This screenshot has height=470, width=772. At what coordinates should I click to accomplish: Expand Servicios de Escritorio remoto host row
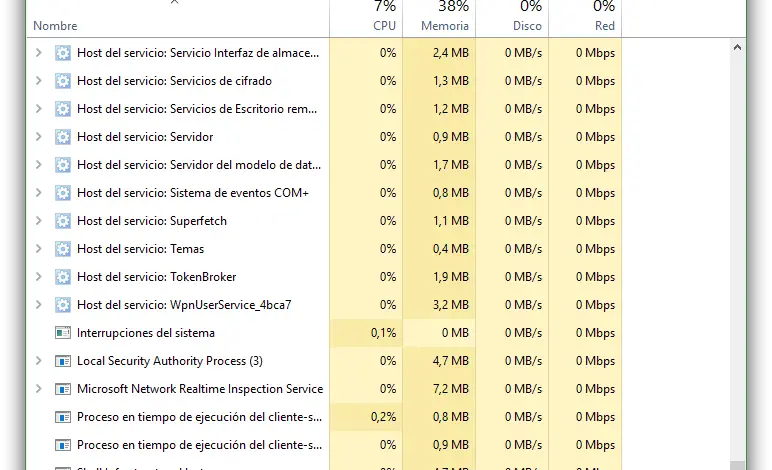click(38, 109)
